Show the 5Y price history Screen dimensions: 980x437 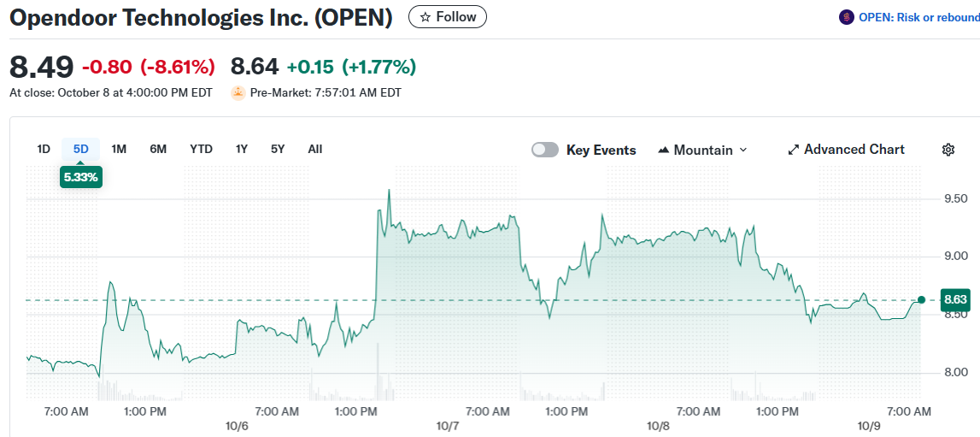point(278,149)
